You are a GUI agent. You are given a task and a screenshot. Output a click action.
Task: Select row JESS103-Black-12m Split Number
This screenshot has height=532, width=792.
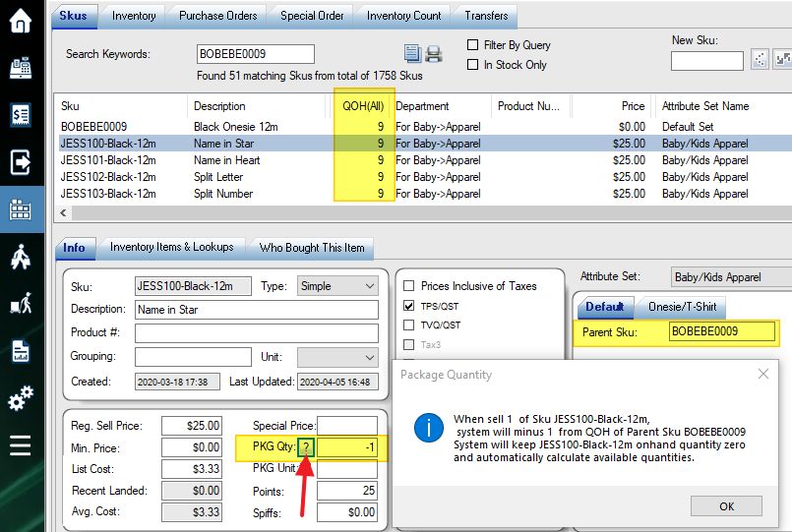point(424,194)
